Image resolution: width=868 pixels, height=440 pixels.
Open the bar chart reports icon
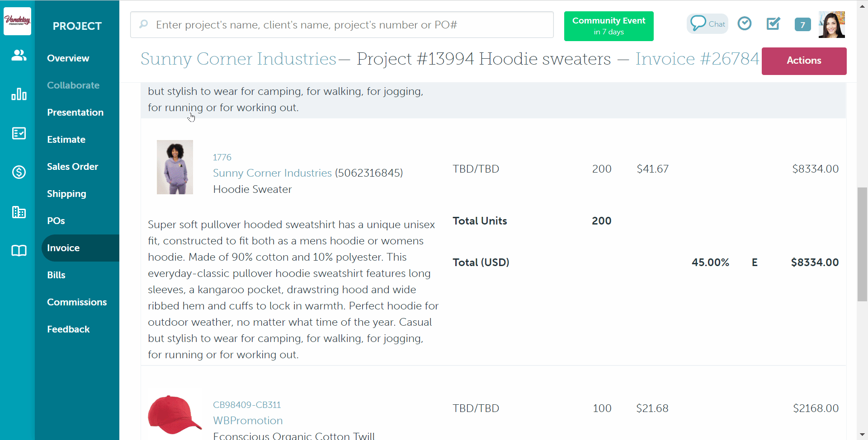(x=19, y=94)
